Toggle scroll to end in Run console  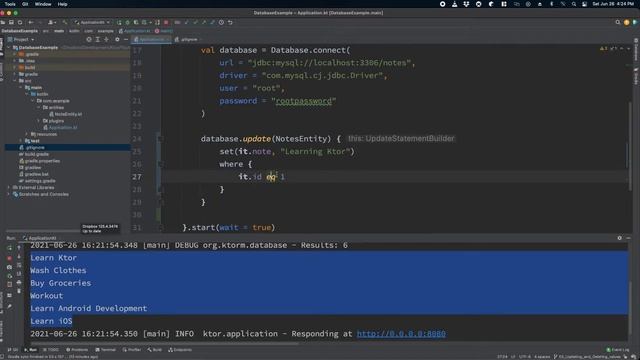pyautogui.click(x=19, y=274)
